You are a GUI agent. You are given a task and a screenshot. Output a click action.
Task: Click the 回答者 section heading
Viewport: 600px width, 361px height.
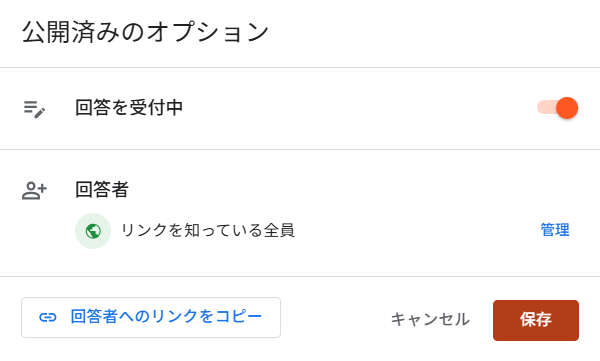point(102,189)
